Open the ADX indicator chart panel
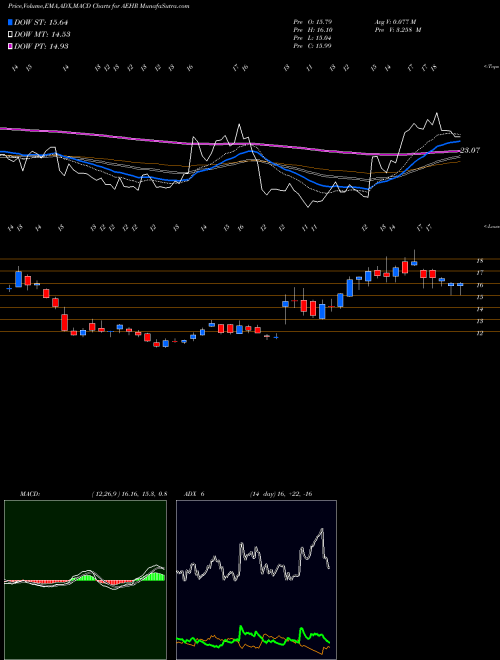Screen dimensions: 500x660 [x=256, y=580]
